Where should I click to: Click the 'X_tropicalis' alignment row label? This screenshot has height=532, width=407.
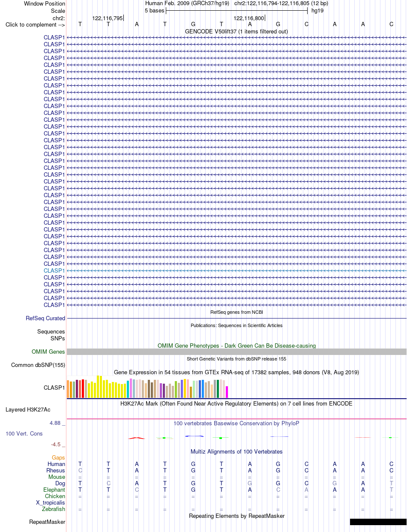[51, 502]
